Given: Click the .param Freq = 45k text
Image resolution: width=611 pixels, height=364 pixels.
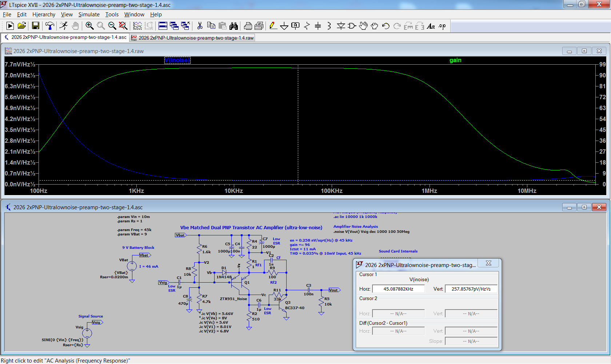Looking at the screenshot, I should click(134, 230).
